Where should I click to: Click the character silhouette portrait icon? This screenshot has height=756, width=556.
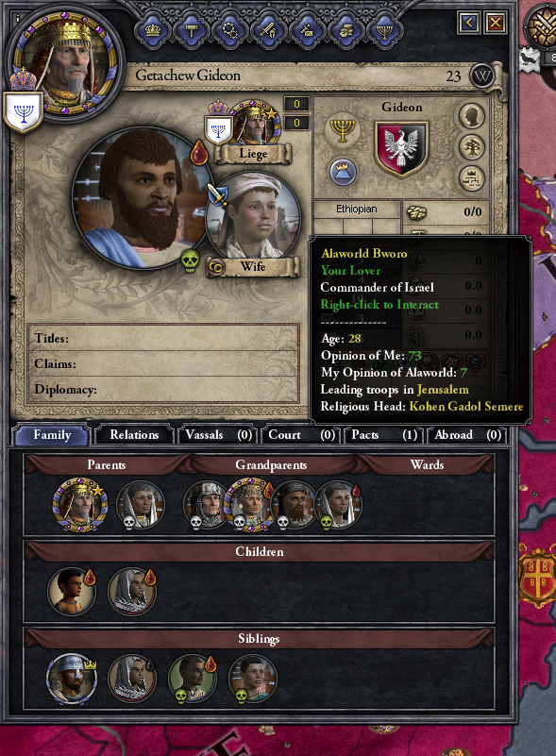(472, 116)
